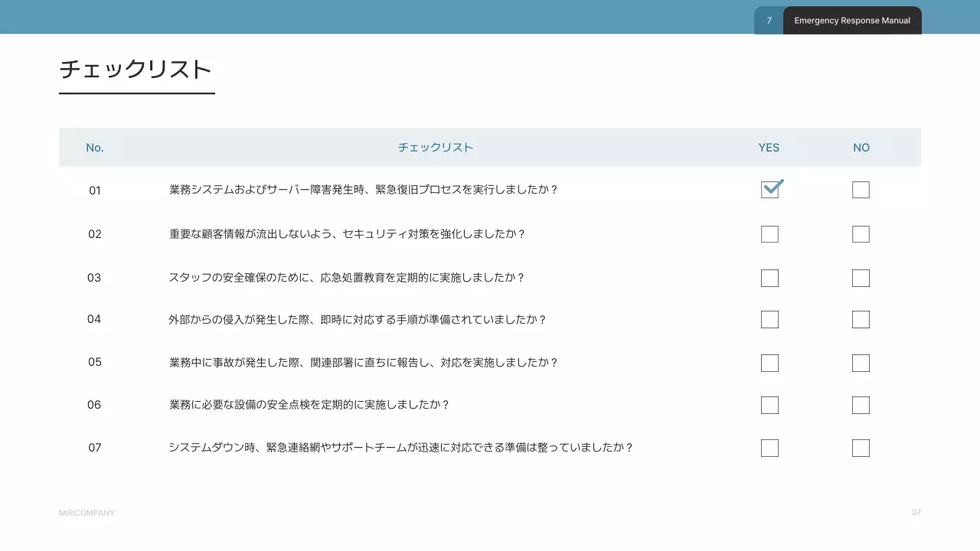Click the チェックリスト page title

pos(135,70)
